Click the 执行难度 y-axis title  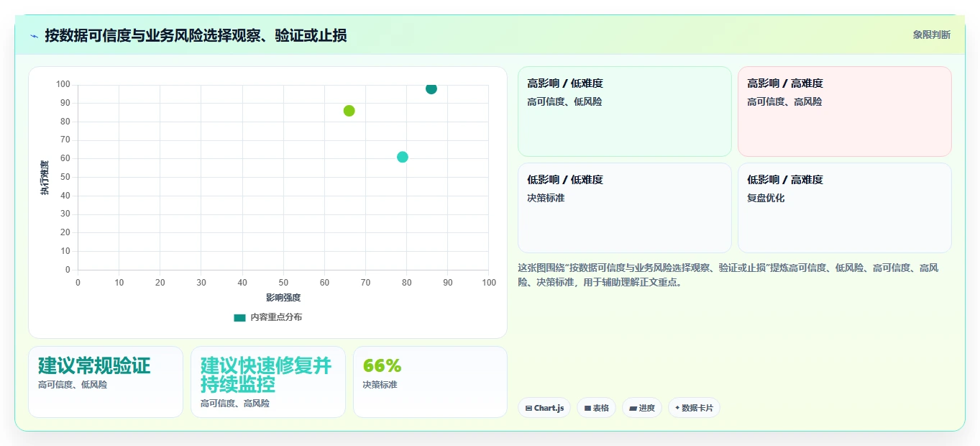pyautogui.click(x=45, y=178)
